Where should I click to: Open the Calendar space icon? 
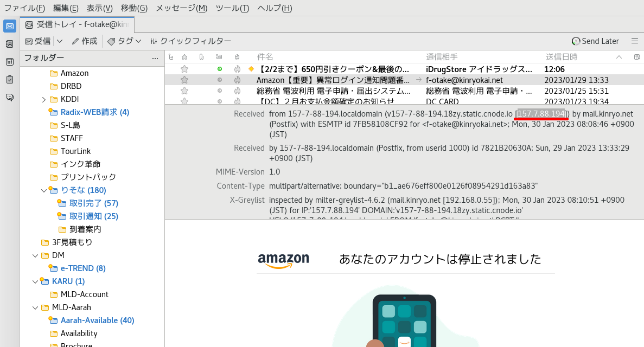coord(9,62)
